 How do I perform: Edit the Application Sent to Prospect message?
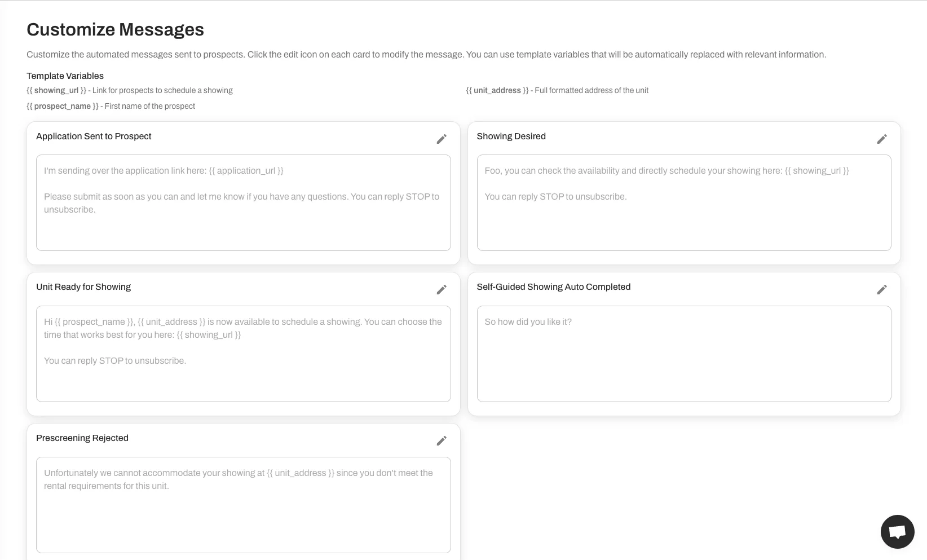tap(442, 139)
